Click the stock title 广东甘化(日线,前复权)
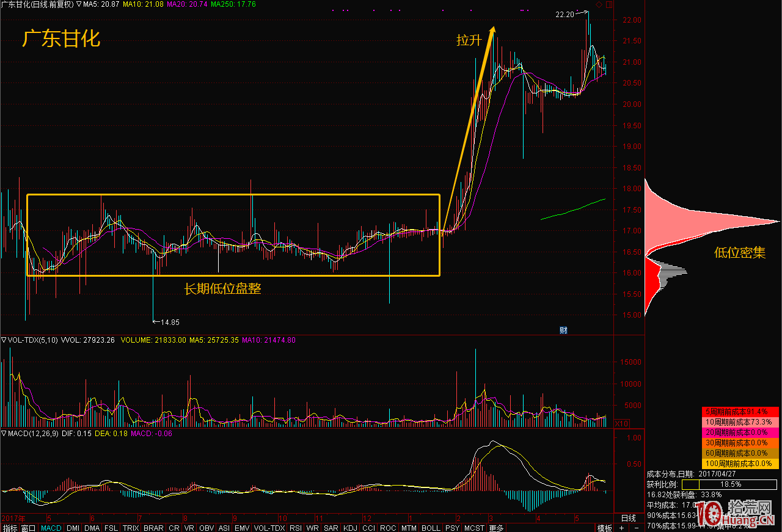The image size is (782, 532). [37, 4]
